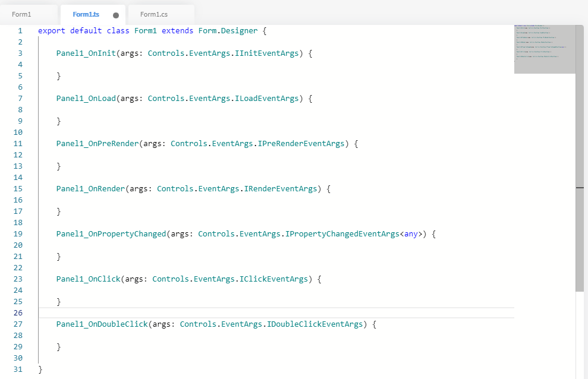
Task: Click the Panel1_OnClick method name
Action: [x=88, y=279]
